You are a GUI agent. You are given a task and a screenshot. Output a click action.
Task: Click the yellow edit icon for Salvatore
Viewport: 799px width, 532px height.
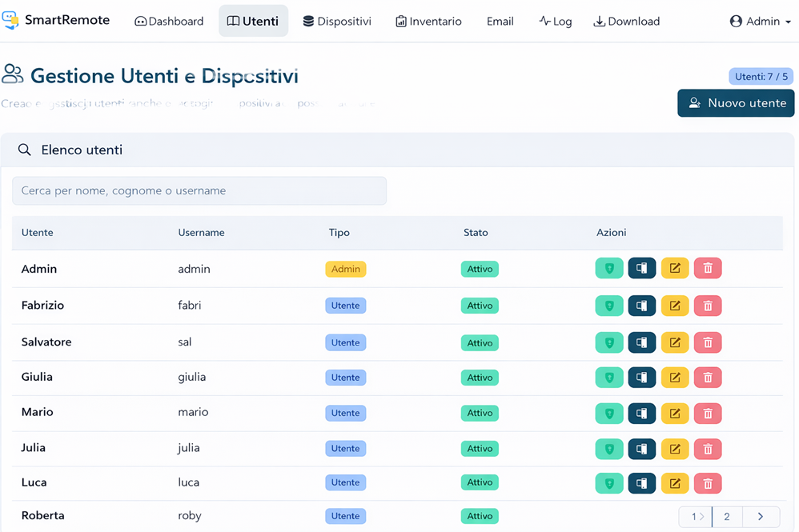(x=675, y=342)
